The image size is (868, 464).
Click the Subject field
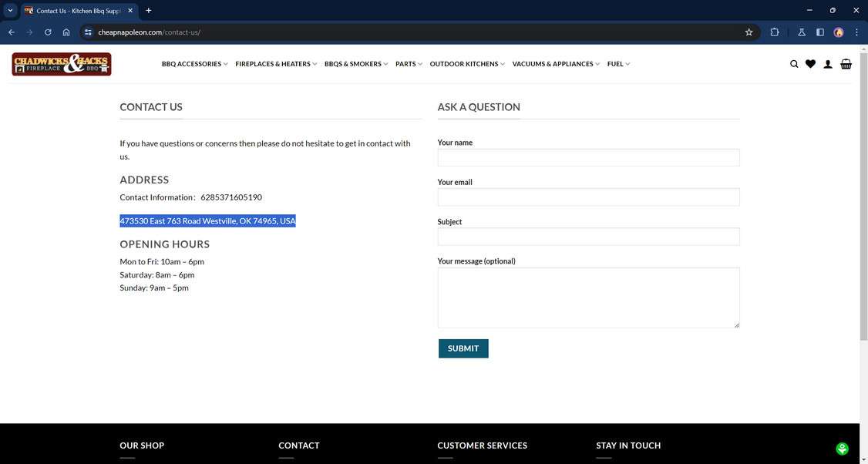point(588,237)
